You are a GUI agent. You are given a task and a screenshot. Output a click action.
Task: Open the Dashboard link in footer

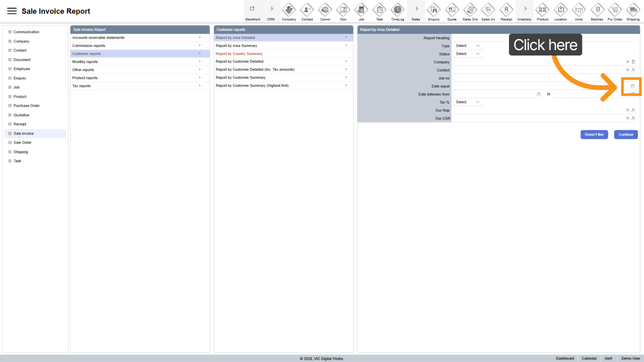(x=565, y=359)
